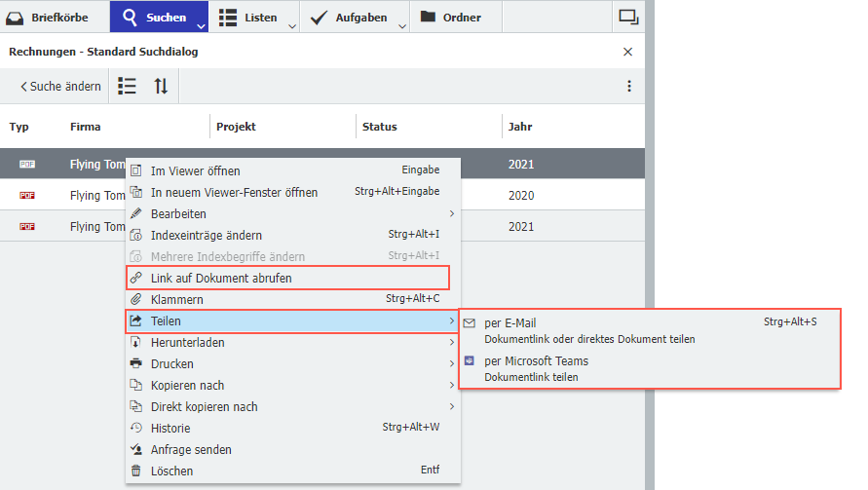Click Löschen with the trash icon
Viewport: 868px width, 490px height.
(171, 471)
